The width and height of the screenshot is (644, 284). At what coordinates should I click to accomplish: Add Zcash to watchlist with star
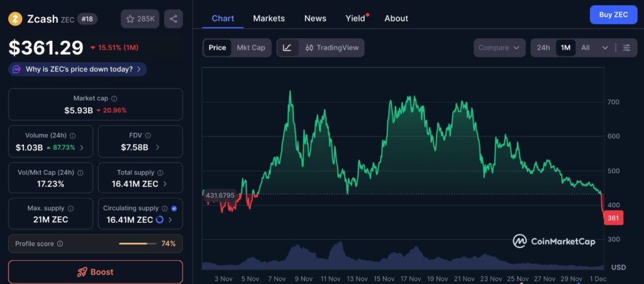tap(140, 19)
